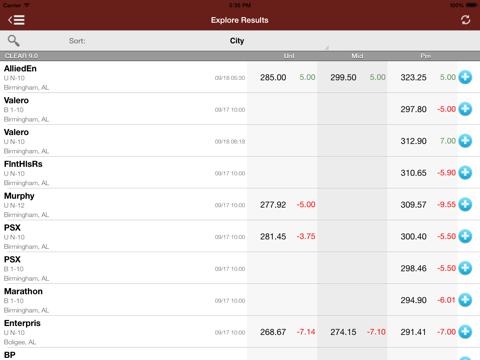Select Boligee, AL location text
This screenshot has height=360, width=480.
(20, 342)
